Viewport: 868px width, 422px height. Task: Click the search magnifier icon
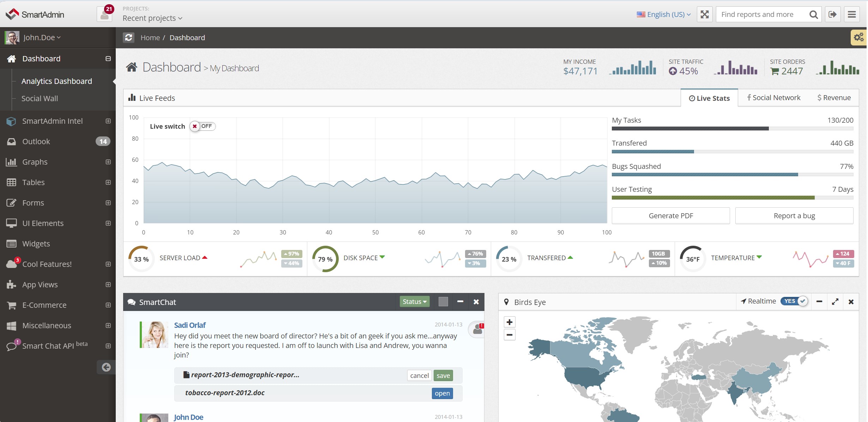(813, 14)
